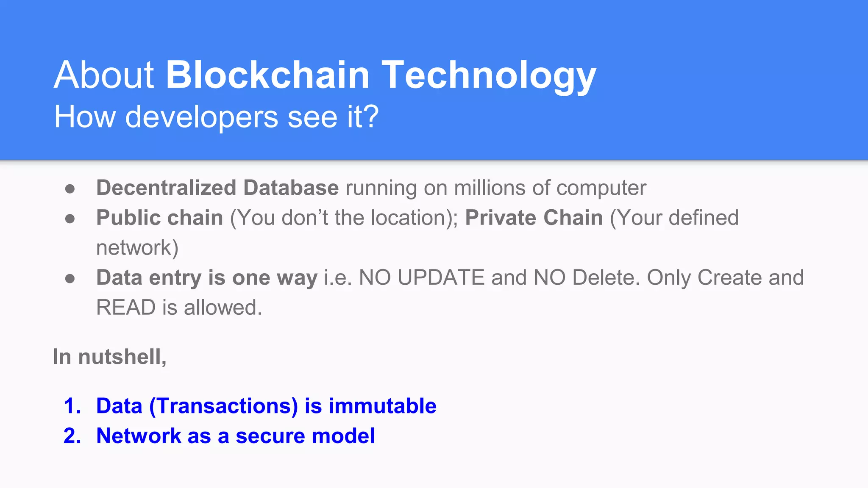Click the third bullet point marker
This screenshot has width=868, height=488.
[x=70, y=279]
